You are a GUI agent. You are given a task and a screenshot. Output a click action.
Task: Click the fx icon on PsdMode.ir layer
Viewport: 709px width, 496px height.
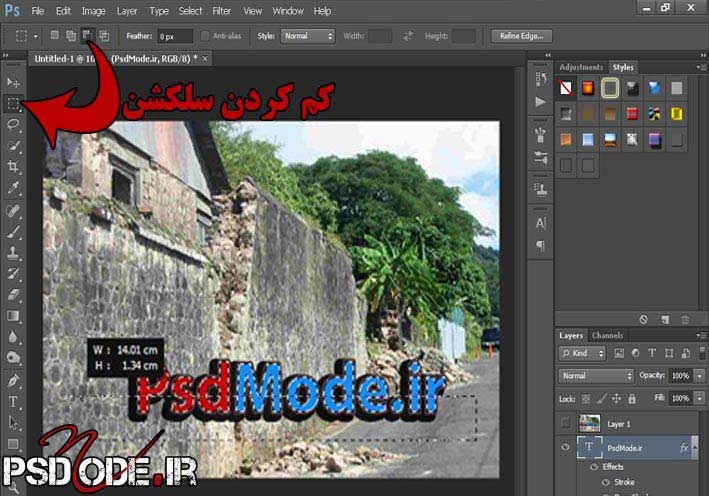coord(684,448)
